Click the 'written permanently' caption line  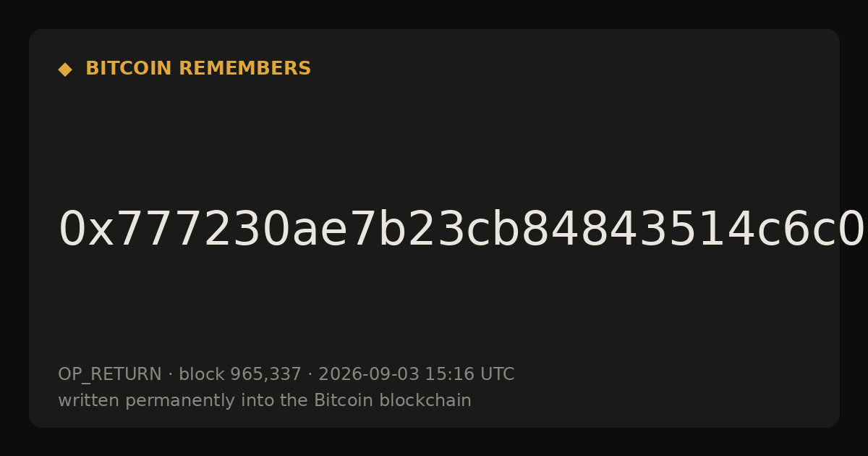tap(265, 400)
